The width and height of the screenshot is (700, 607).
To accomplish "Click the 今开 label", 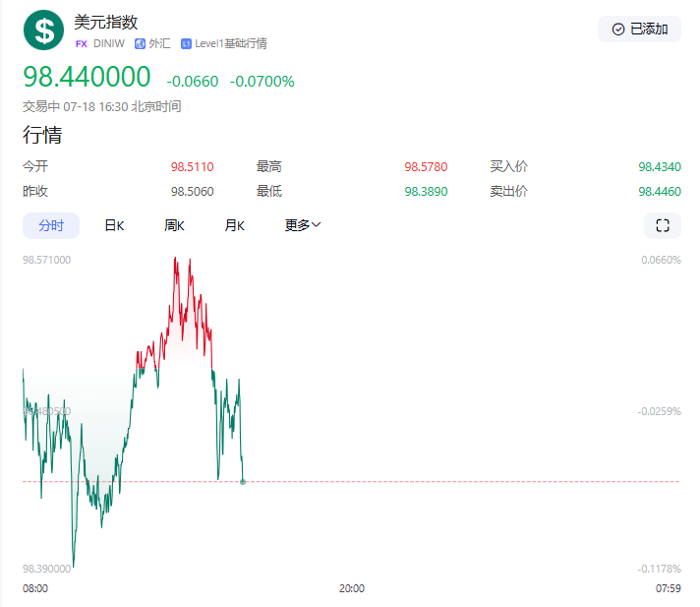I will click(x=35, y=166).
